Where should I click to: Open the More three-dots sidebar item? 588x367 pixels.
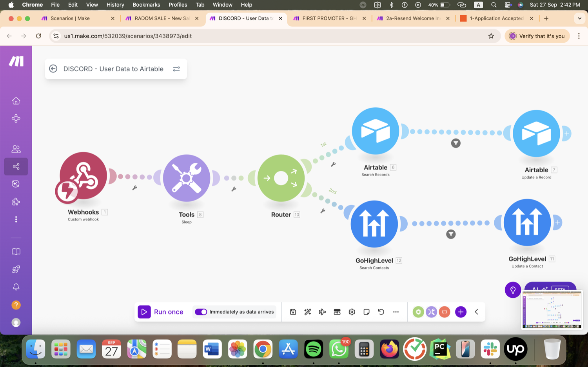[16, 219]
